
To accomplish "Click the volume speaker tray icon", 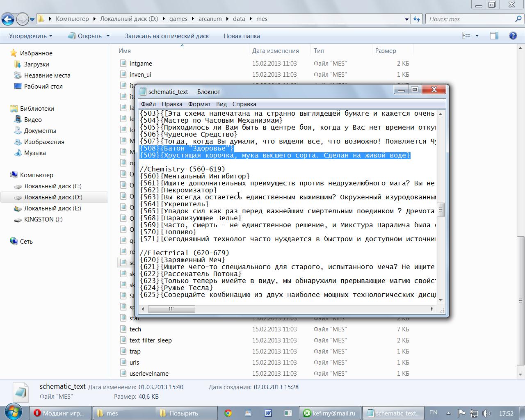I will (x=486, y=413).
